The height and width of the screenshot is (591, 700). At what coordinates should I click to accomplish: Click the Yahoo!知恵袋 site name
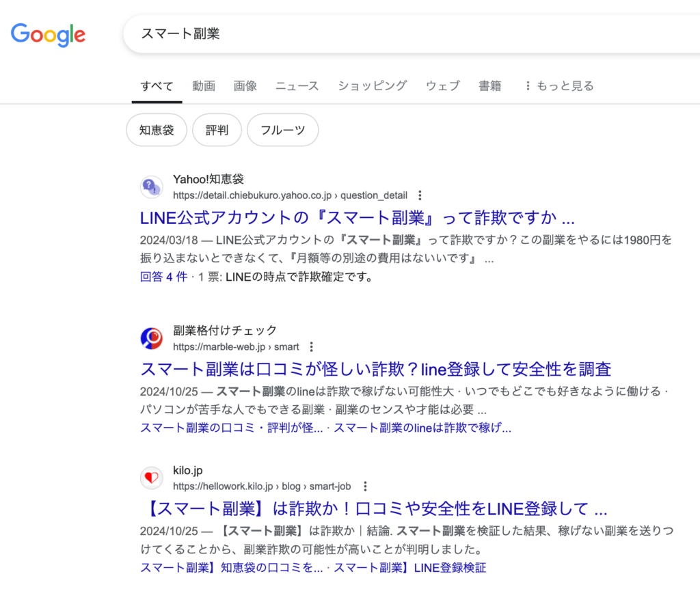pos(208,179)
